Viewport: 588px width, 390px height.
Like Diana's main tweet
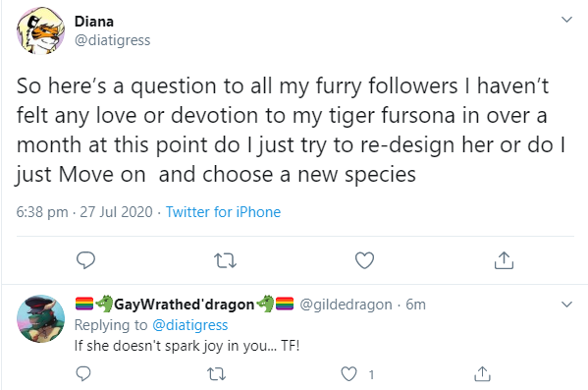point(364,260)
